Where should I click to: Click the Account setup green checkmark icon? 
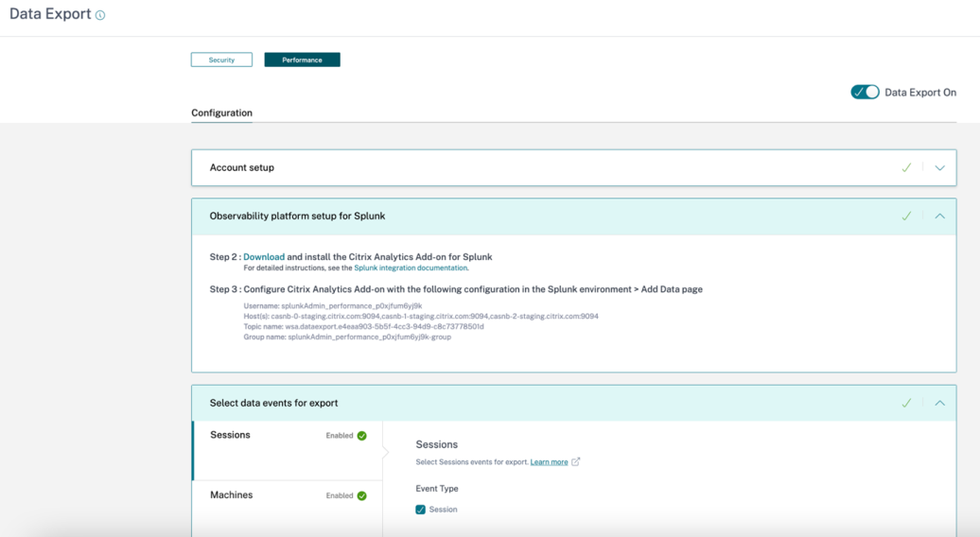[906, 167]
